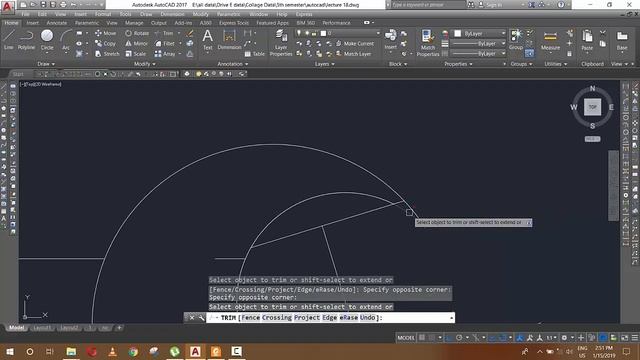The image size is (640, 360).
Task: Click the Group tool
Action: [516, 40]
